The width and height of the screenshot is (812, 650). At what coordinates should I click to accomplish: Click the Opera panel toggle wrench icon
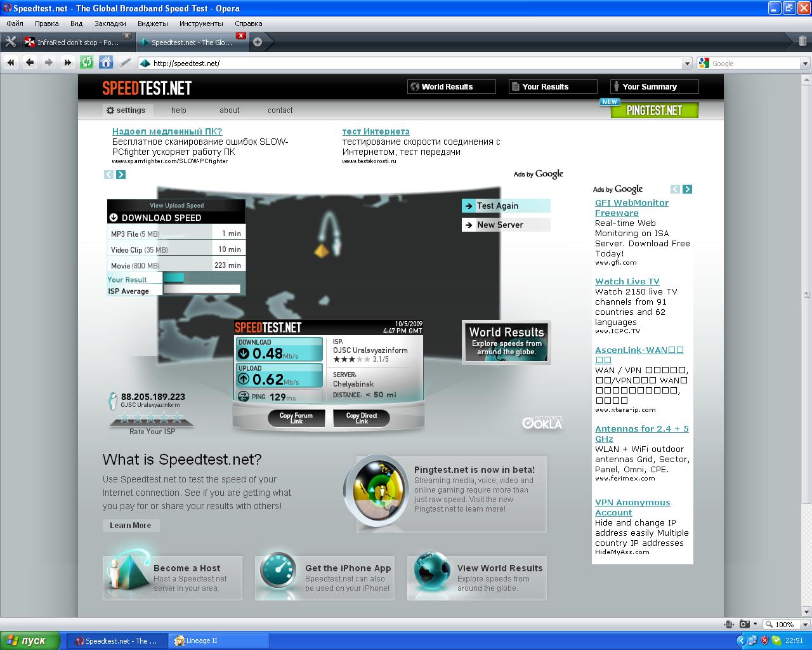10,42
